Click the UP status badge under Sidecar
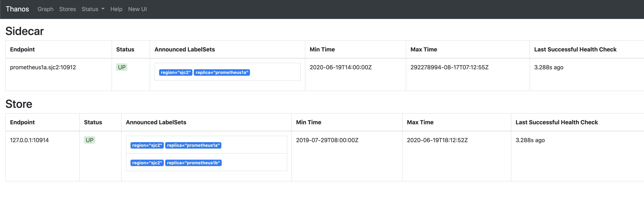The width and height of the screenshot is (644, 200). pyautogui.click(x=122, y=67)
